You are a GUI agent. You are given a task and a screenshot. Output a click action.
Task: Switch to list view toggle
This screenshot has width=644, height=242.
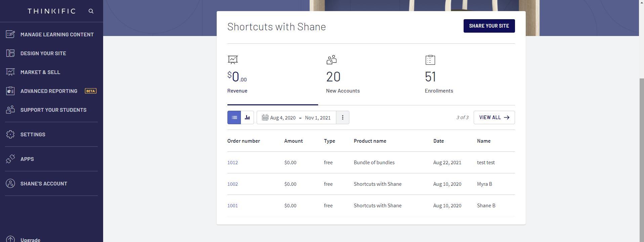[234, 117]
